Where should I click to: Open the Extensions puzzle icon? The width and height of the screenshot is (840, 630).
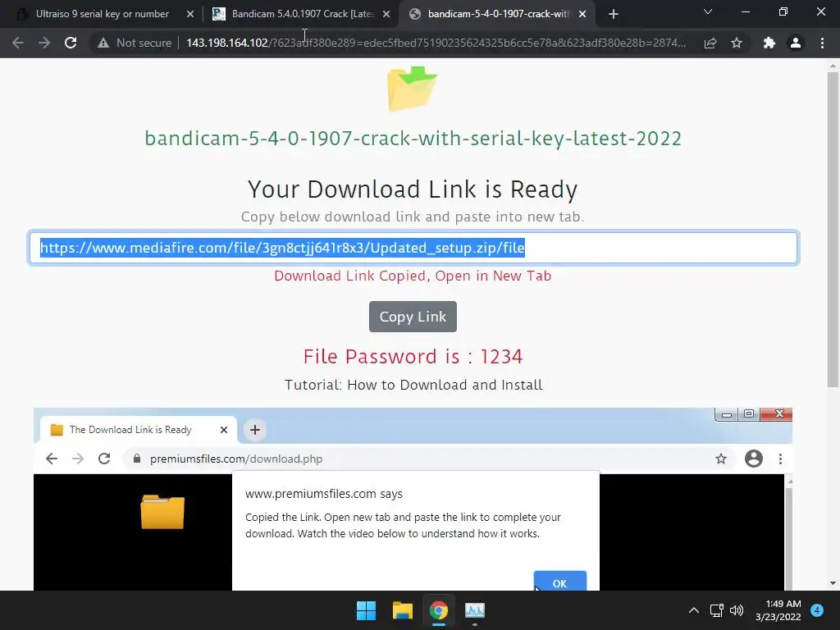coord(769,43)
